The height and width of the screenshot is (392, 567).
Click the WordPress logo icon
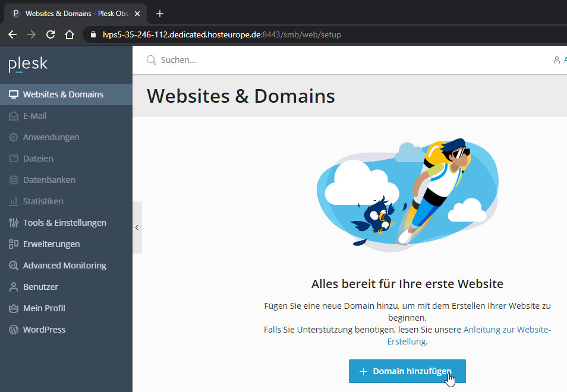(13, 330)
